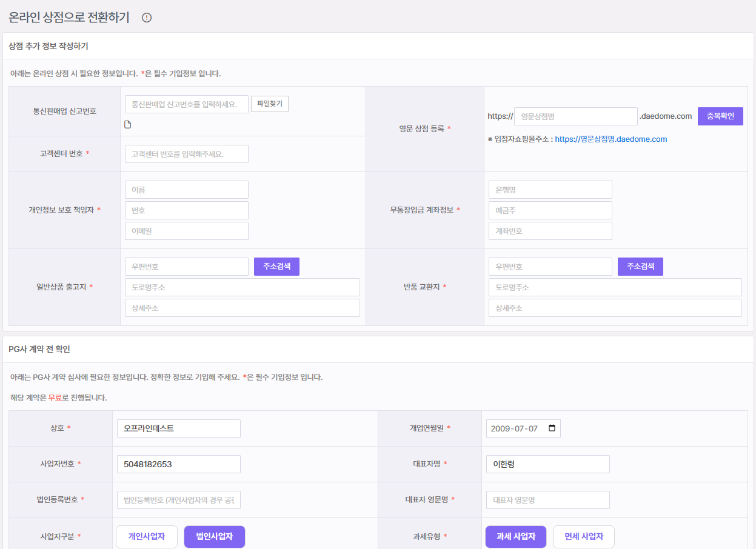This screenshot has height=549, width=756.
Task: Open the 영문상점명.daedome.com link
Action: 610,139
